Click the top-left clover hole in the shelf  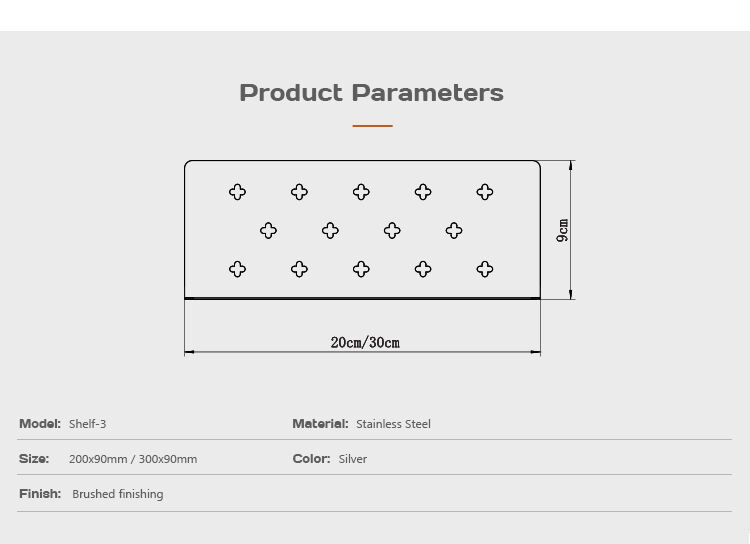click(x=237, y=192)
